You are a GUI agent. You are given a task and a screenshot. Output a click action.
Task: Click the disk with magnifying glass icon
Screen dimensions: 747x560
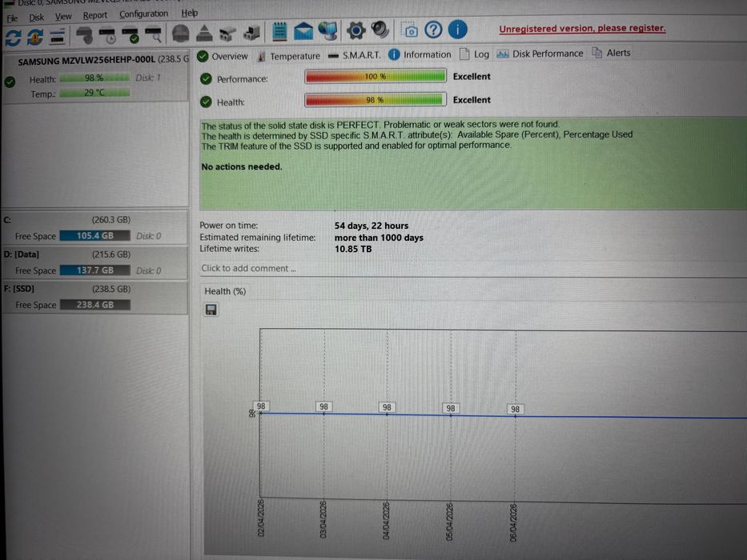(154, 34)
